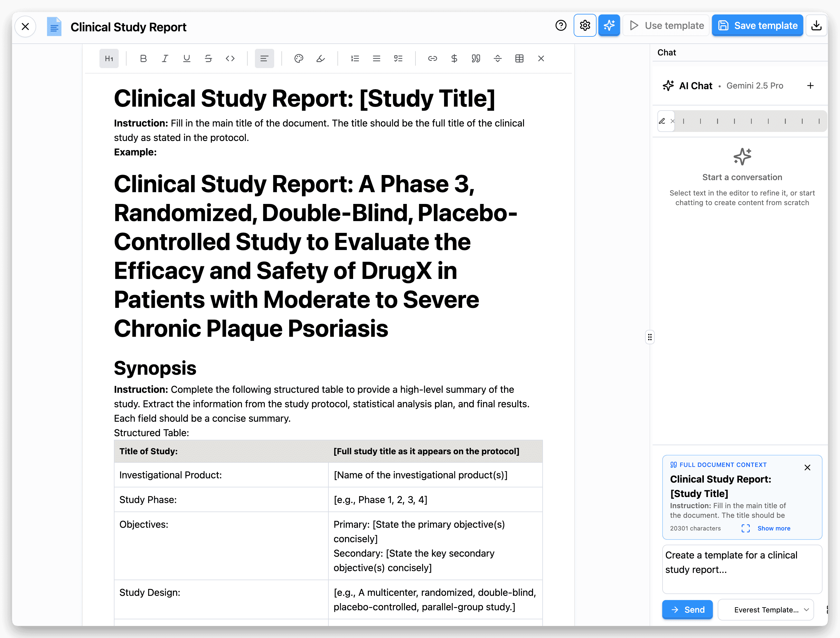840x638 pixels.
Task: Toggle bold formatting in the toolbar
Action: [x=143, y=58]
